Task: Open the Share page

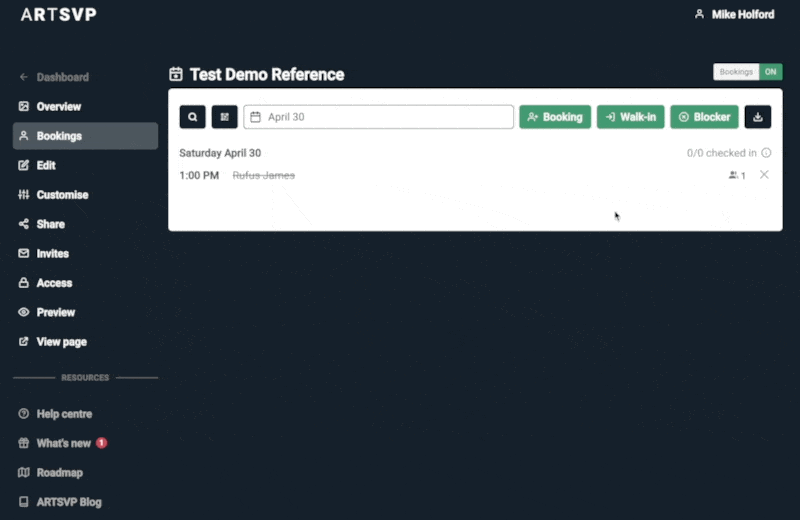Action: click(50, 224)
